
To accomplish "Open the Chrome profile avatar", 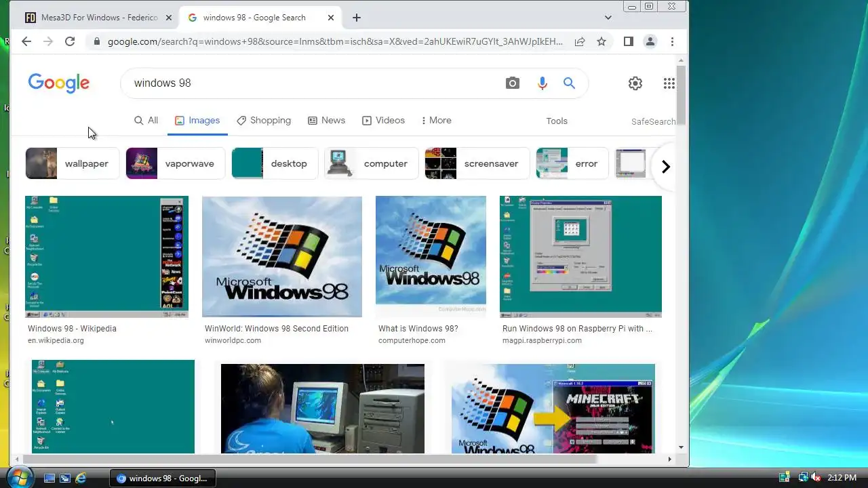I will click(650, 41).
